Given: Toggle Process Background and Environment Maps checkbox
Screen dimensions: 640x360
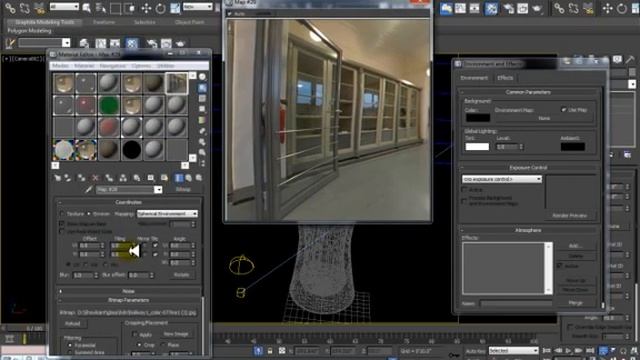Looking at the screenshot, I should click(464, 200).
